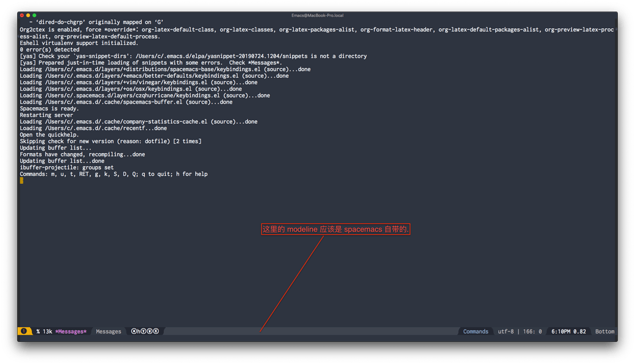Click the orange window-number 1 badge

click(x=23, y=331)
